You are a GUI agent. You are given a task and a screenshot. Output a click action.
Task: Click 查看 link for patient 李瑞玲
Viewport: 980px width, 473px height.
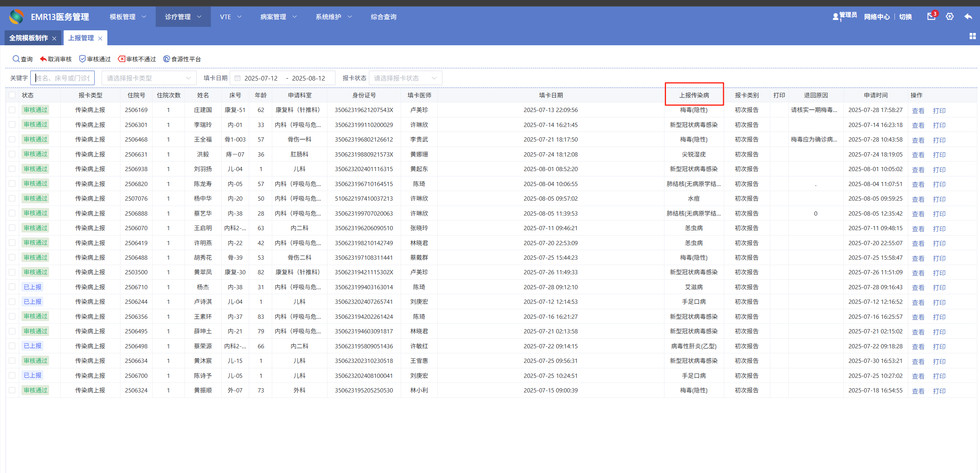click(x=918, y=125)
